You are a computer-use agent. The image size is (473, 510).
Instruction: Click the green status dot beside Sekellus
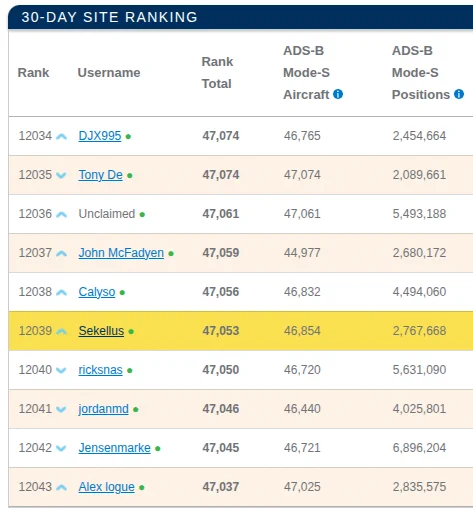131,332
